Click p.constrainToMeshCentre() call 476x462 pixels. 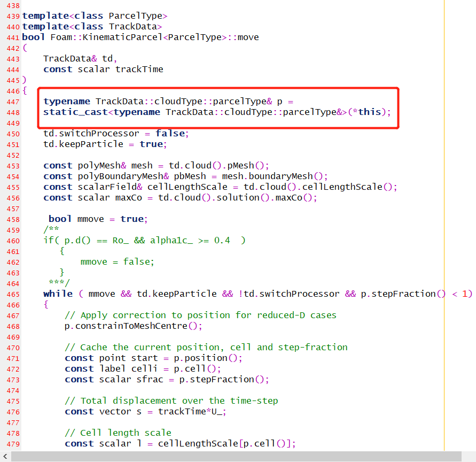tap(134, 326)
